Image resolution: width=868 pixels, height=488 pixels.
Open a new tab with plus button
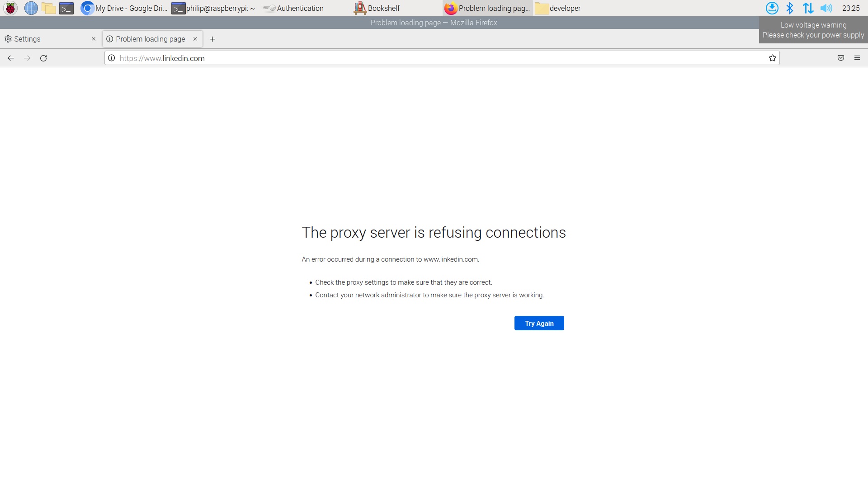click(x=212, y=39)
